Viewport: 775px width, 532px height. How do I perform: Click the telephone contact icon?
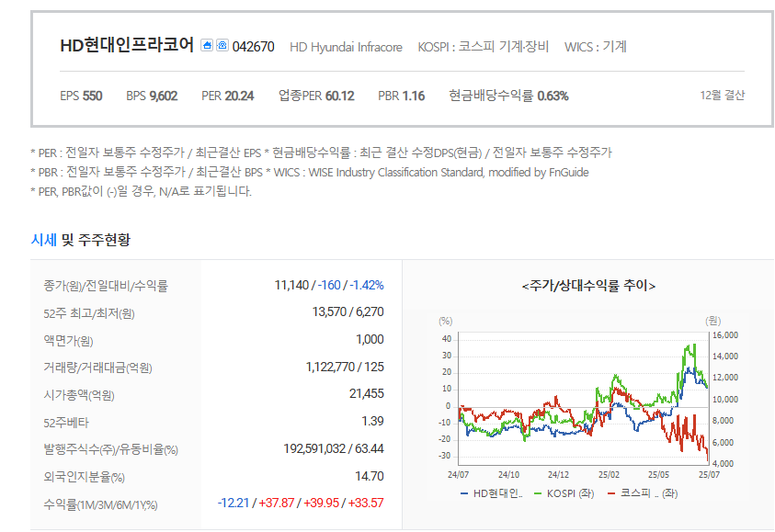pyautogui.click(x=222, y=45)
